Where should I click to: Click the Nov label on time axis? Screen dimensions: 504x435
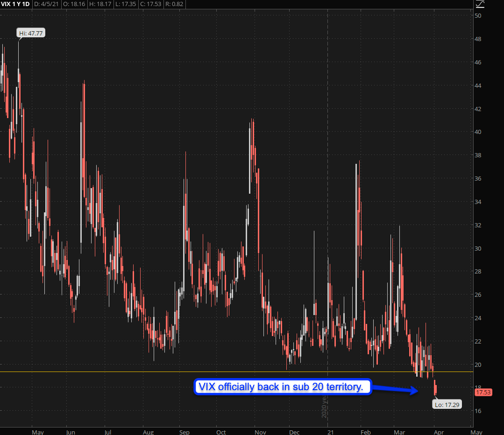click(x=256, y=432)
